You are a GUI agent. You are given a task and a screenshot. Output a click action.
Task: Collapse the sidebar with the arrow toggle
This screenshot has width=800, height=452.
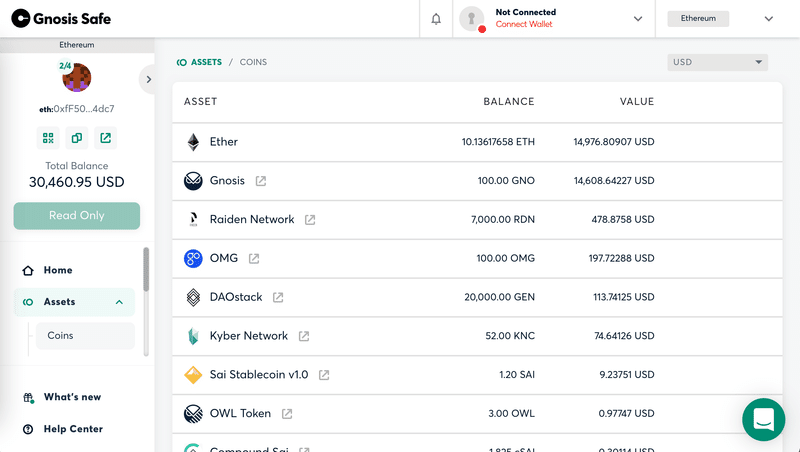click(x=148, y=79)
